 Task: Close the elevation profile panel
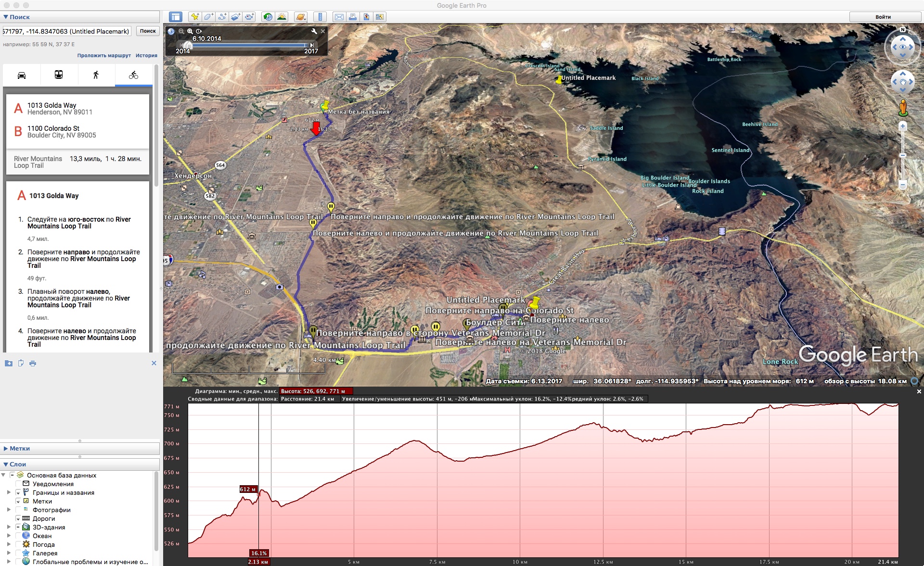[x=919, y=391]
